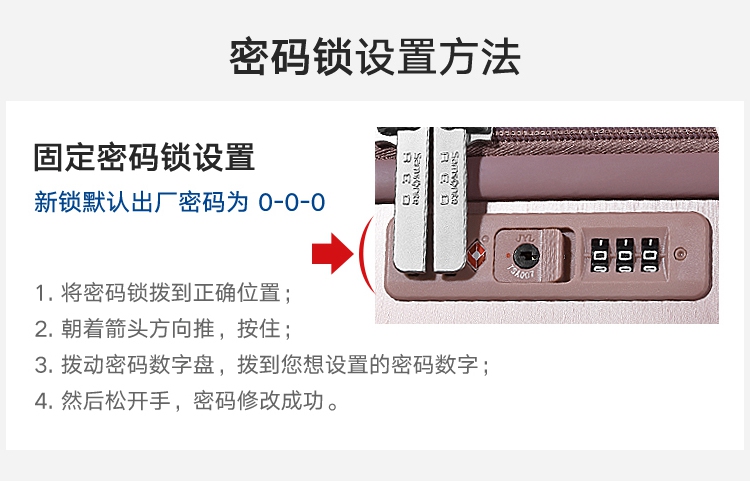Click the third combination dial digit
The width and height of the screenshot is (750, 481).
pos(650,255)
